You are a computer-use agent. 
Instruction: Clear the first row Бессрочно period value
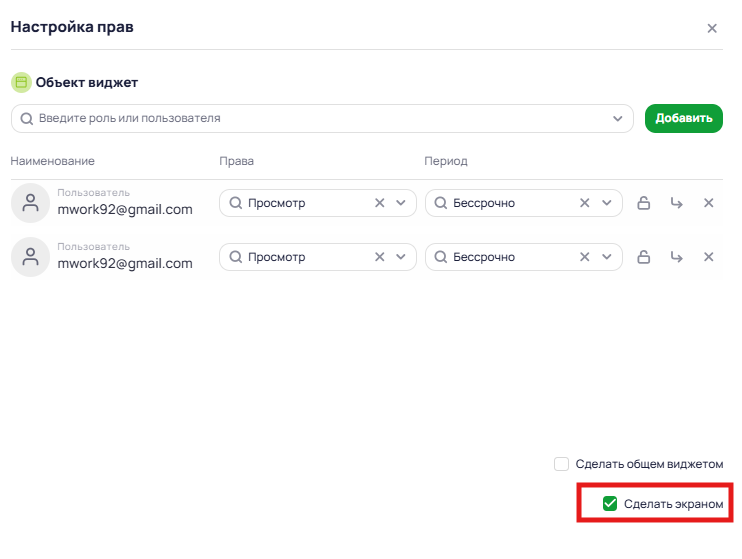click(x=585, y=203)
